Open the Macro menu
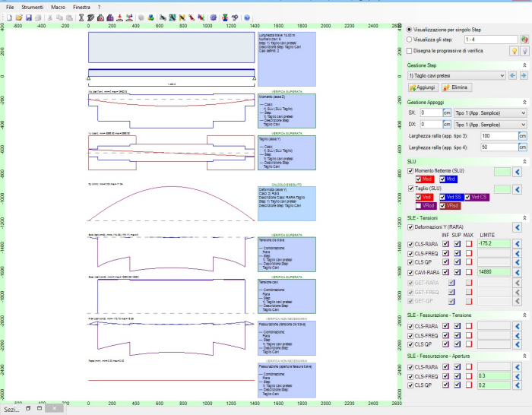Screen dimensions: 532x415 coord(58,6)
